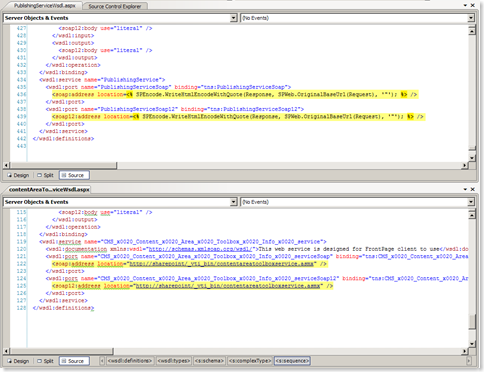This screenshot has width=484, height=372.
Task: Select the <s:schema> breadcrumb tag
Action: pos(209,361)
